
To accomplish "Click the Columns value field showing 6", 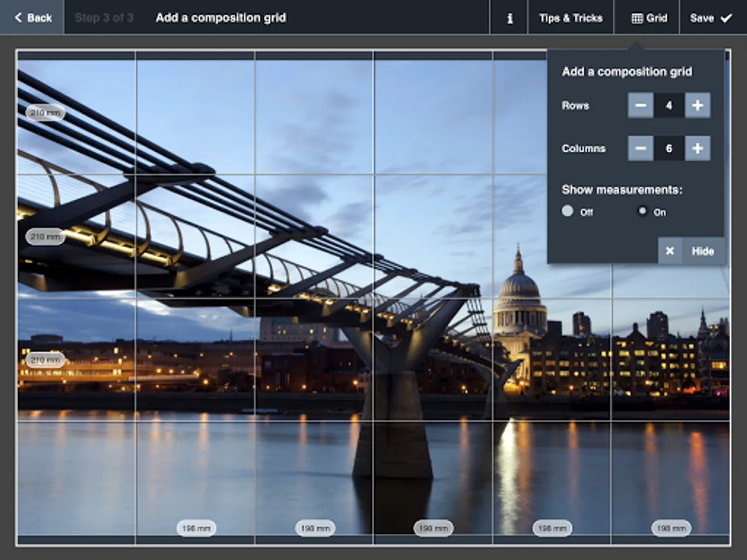I will point(669,149).
